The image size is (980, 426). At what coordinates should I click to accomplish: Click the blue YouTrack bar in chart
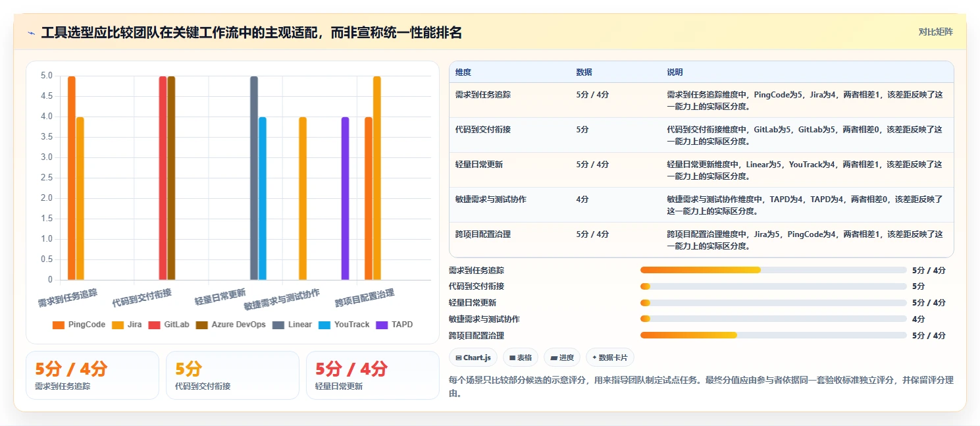tap(263, 198)
